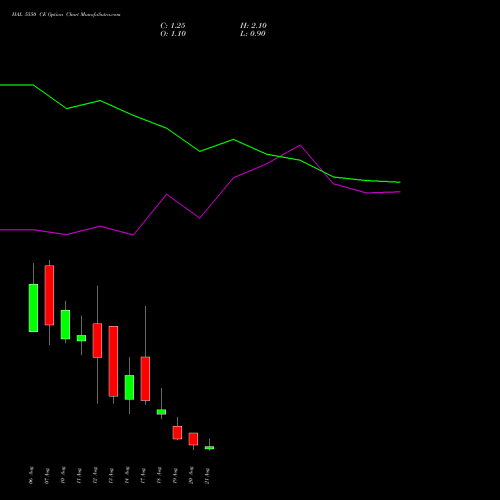Click the 06 Aug date label
Screen dimensions: 500x500
point(31,475)
